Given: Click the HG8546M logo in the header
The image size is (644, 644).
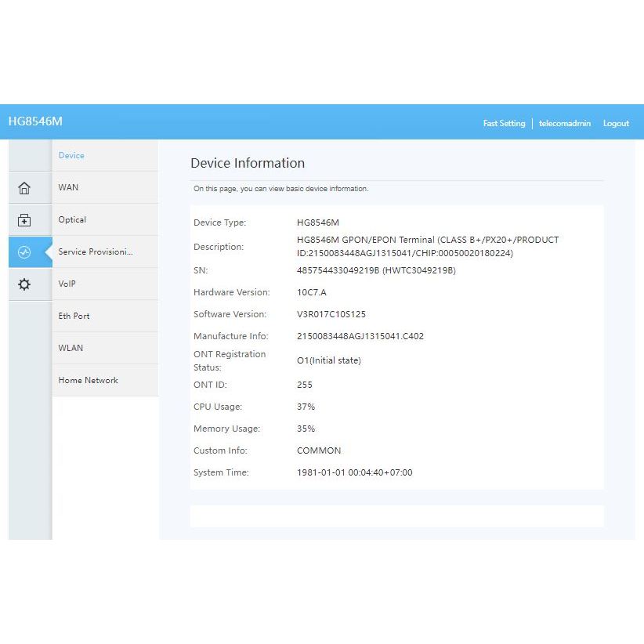Looking at the screenshot, I should click(x=35, y=121).
